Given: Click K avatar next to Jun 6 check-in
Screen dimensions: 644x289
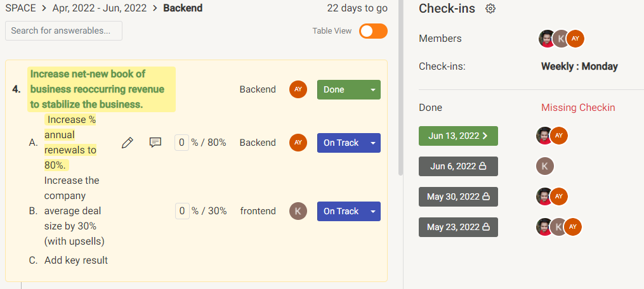Looking at the screenshot, I should click(x=544, y=166).
